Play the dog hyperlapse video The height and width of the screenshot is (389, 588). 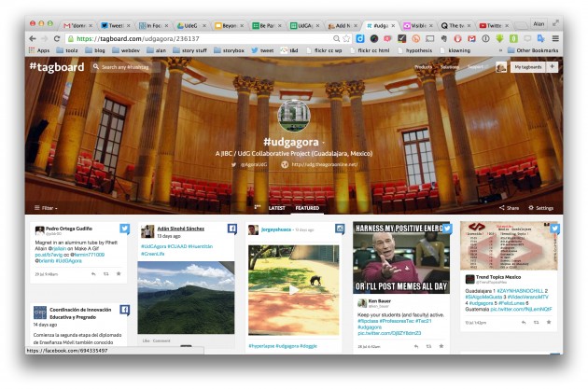pos(294,290)
